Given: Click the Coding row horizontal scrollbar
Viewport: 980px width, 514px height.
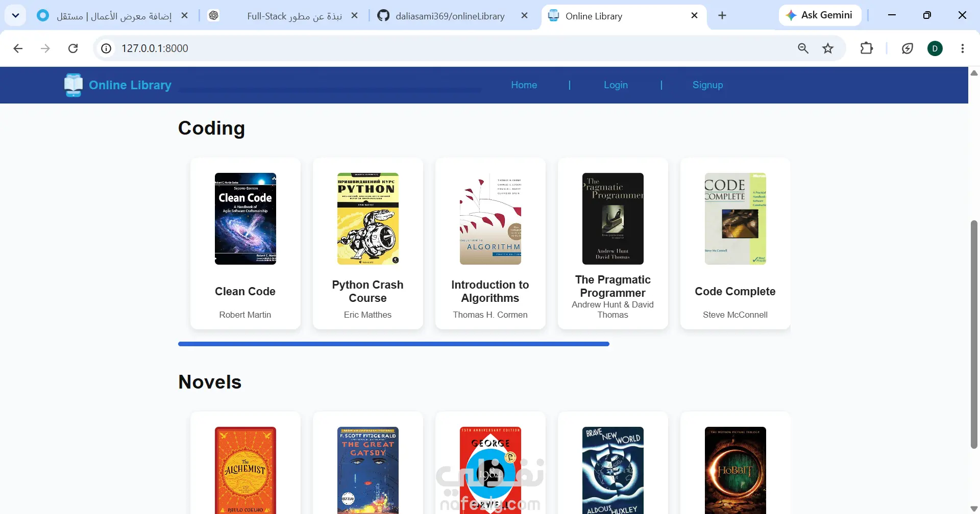Looking at the screenshot, I should (394, 344).
